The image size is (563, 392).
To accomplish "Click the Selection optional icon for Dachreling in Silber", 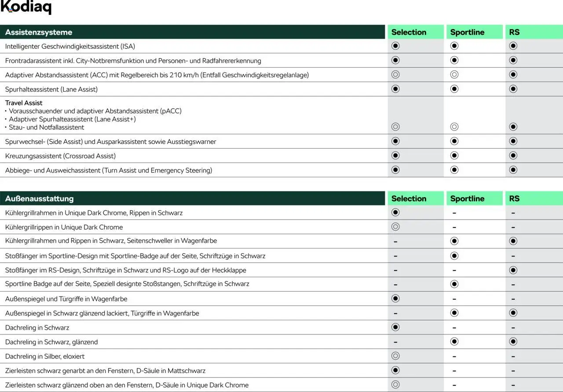I will click(395, 355).
